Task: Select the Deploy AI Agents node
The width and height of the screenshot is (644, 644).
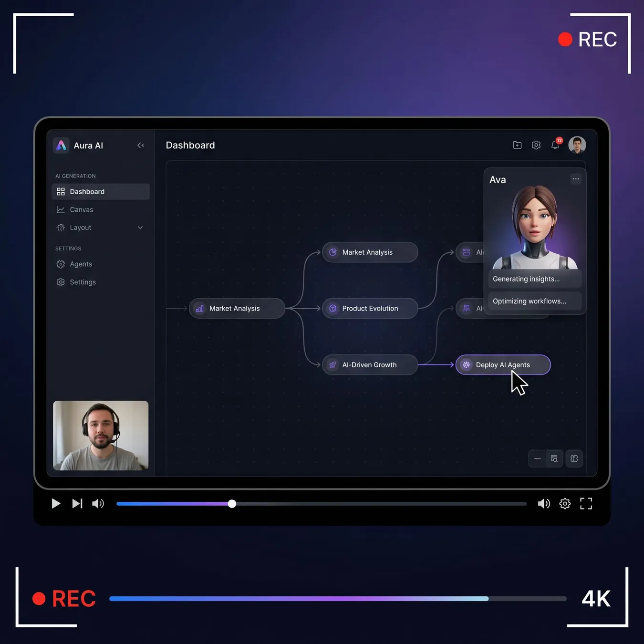Action: pos(503,365)
